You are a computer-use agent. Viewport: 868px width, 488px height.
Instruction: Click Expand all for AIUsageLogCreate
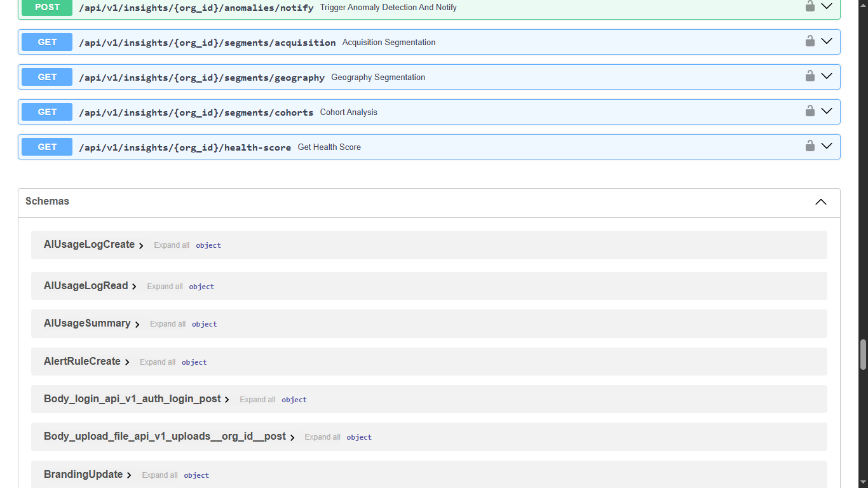[172, 245]
